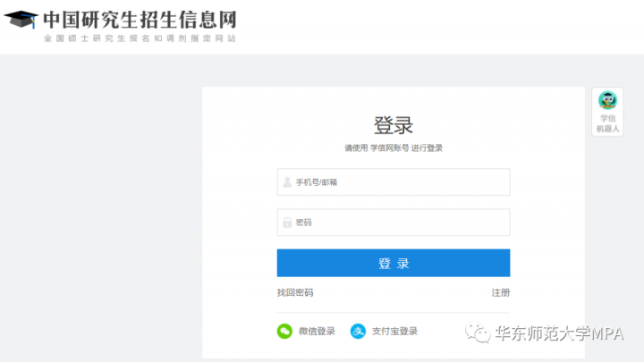Open the 注册 link

501,292
